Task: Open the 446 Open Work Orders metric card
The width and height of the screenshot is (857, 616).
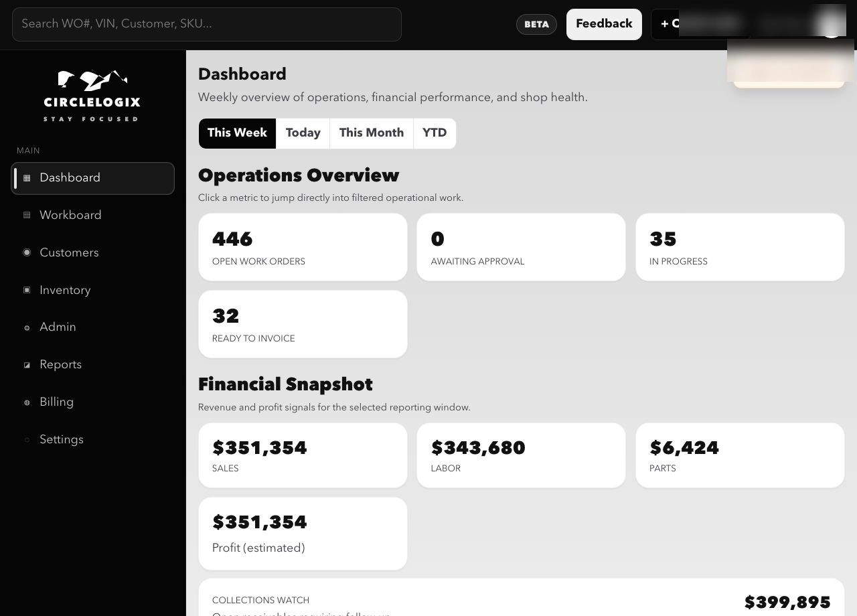Action: (303, 246)
